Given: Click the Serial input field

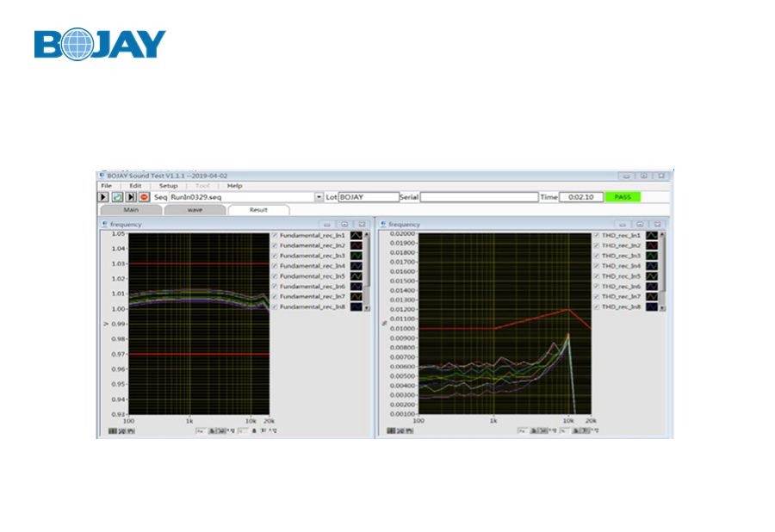Looking at the screenshot, I should point(479,197).
